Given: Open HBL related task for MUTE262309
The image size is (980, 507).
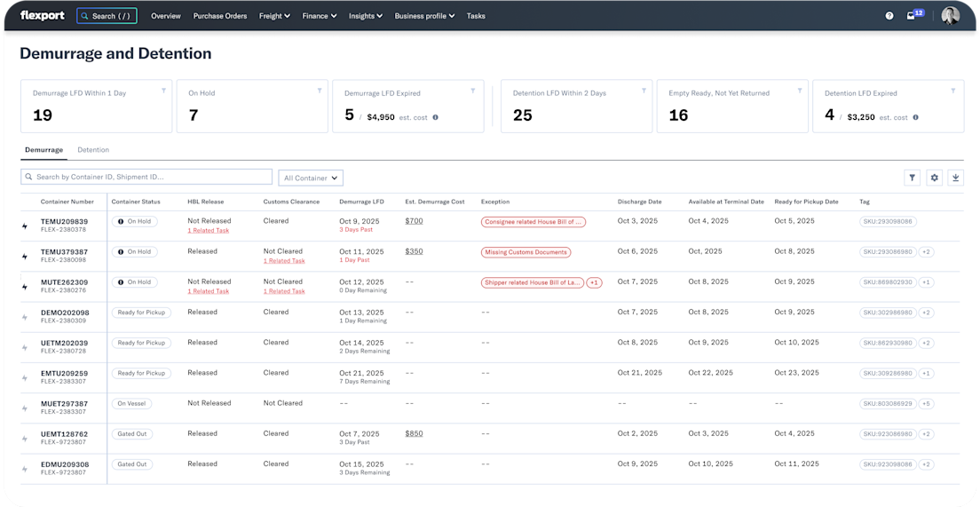Looking at the screenshot, I should point(208,291).
